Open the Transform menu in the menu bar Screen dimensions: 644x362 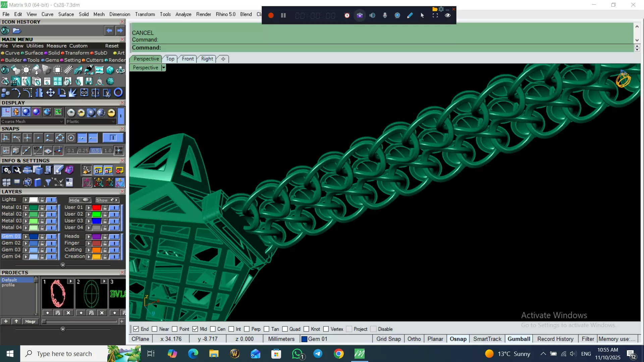tap(145, 14)
